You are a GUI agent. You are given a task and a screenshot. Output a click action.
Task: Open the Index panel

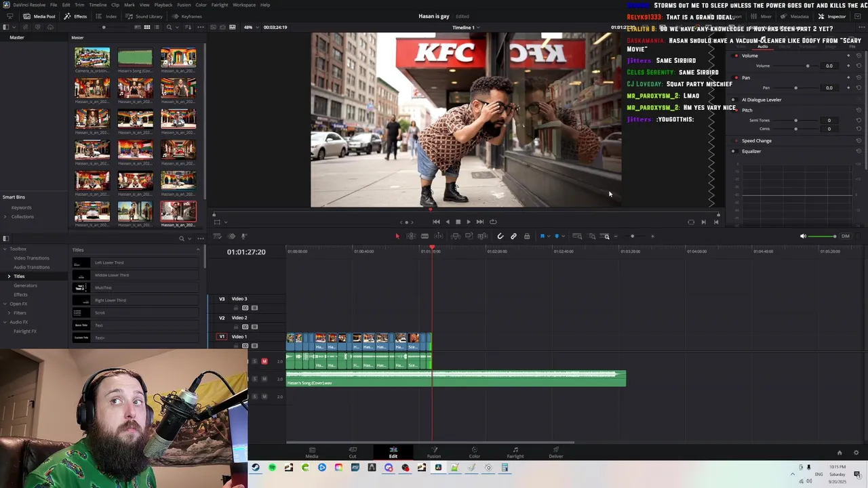pos(106,16)
